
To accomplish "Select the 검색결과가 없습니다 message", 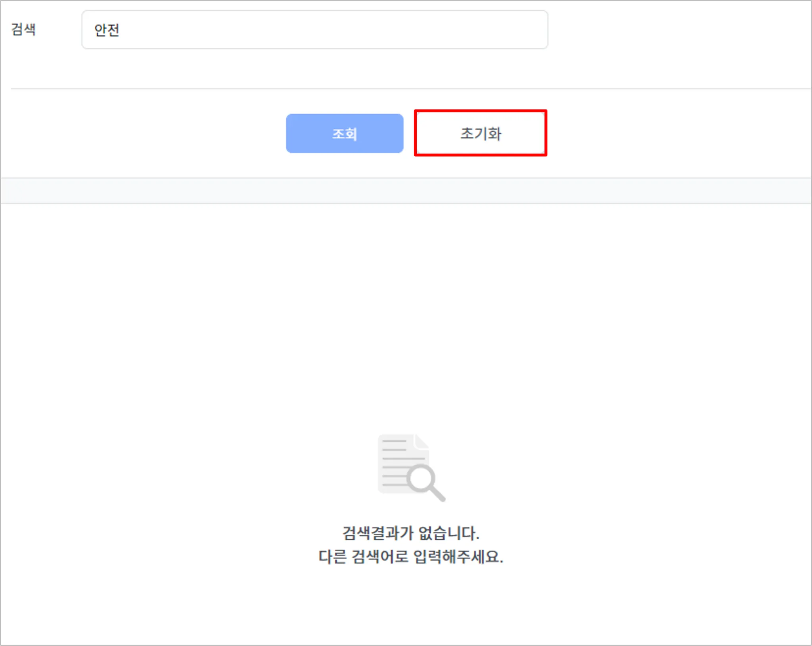I will [x=411, y=533].
